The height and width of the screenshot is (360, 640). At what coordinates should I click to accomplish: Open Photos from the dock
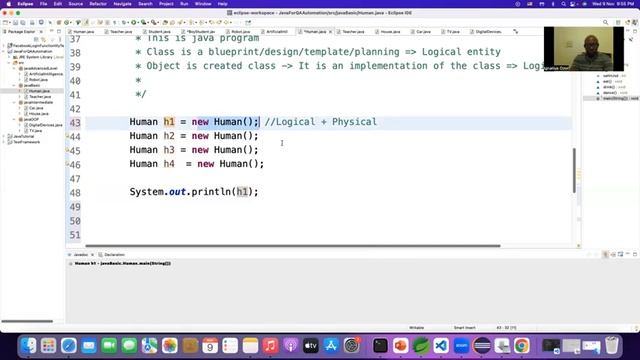click(170, 346)
